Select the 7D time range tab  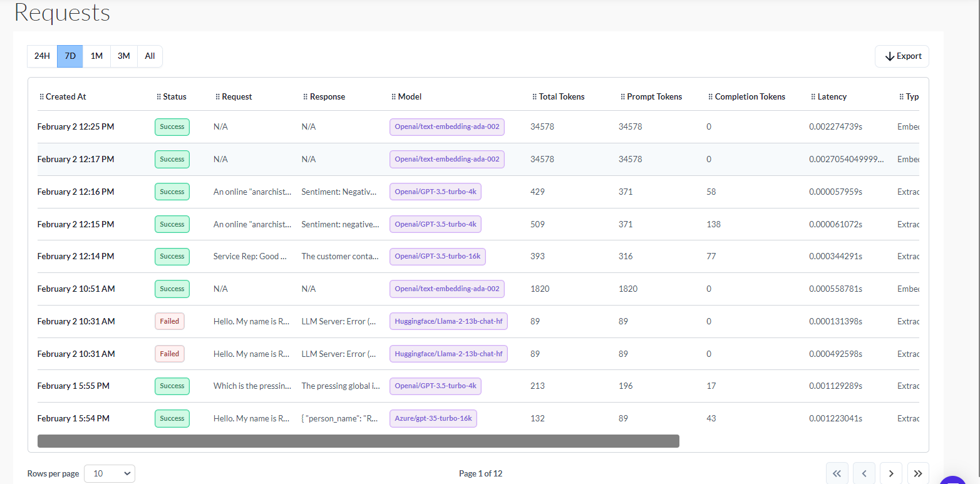[70, 56]
